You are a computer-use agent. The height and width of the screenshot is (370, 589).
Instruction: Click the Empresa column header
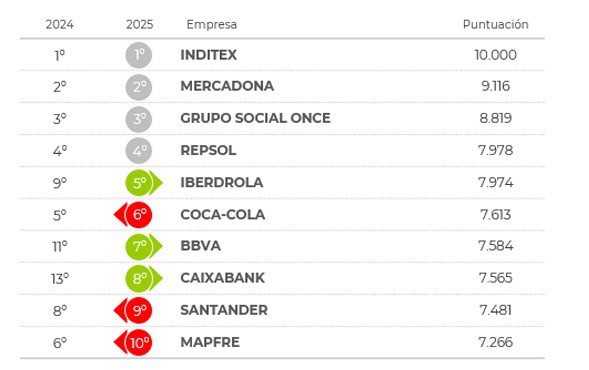click(211, 25)
